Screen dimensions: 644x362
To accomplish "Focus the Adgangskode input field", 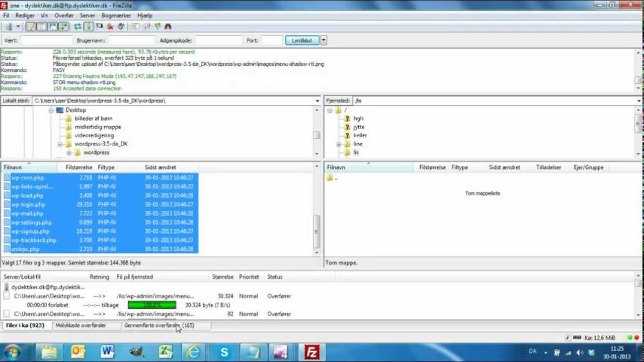I will (x=219, y=40).
